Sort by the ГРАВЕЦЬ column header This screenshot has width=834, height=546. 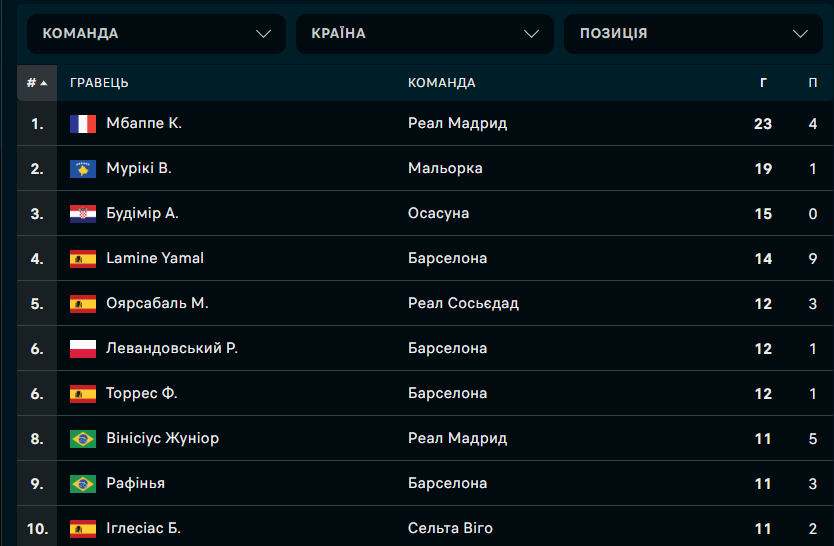pos(99,83)
